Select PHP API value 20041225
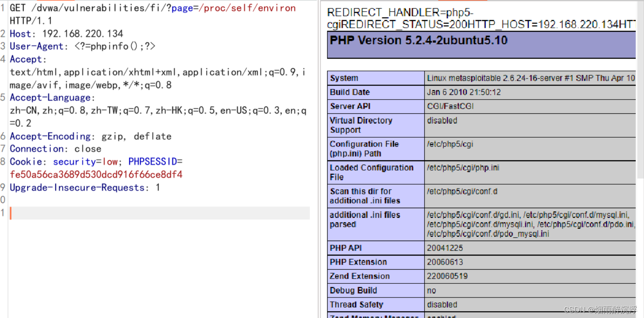The image size is (644, 318). tap(445, 248)
